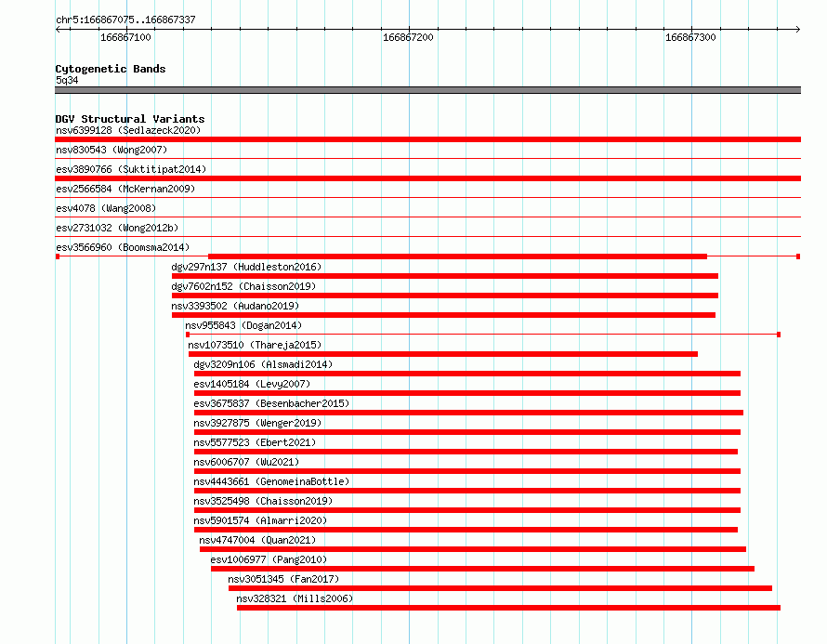Open the nsv3051345 (Fan2017) label
The height and width of the screenshot is (644, 827).
pyautogui.click(x=283, y=579)
